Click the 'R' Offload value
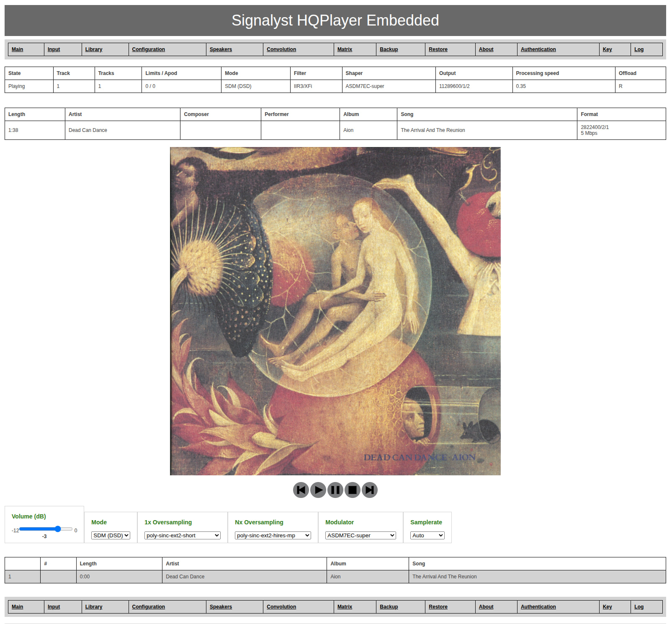Image resolution: width=672 pixels, height=624 pixels. pos(621,86)
